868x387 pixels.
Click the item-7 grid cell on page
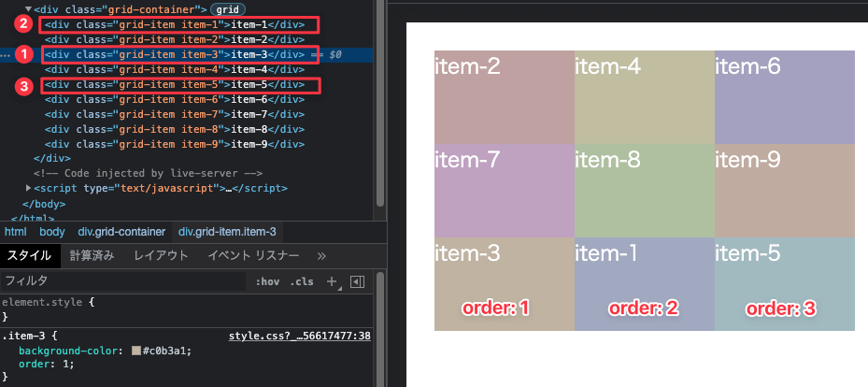pyautogui.click(x=505, y=191)
